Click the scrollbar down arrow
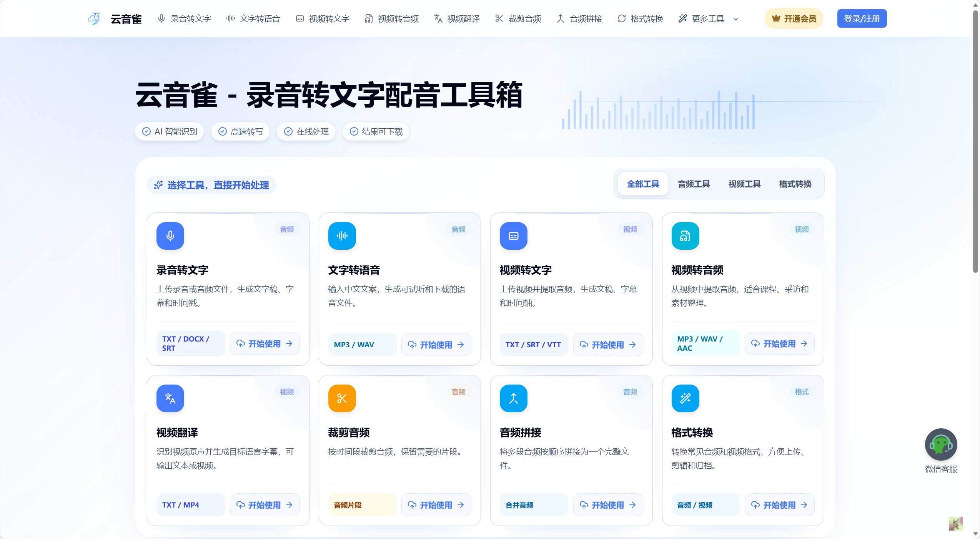The image size is (980, 539). pyautogui.click(x=975, y=534)
